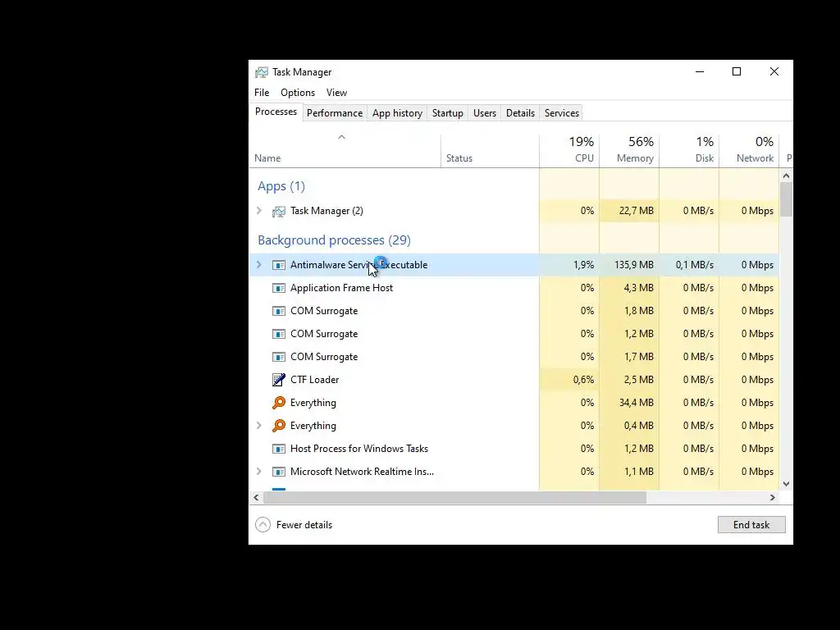This screenshot has width=840, height=630.
Task: Select the Task Manager (2) app name
Action: click(x=326, y=211)
